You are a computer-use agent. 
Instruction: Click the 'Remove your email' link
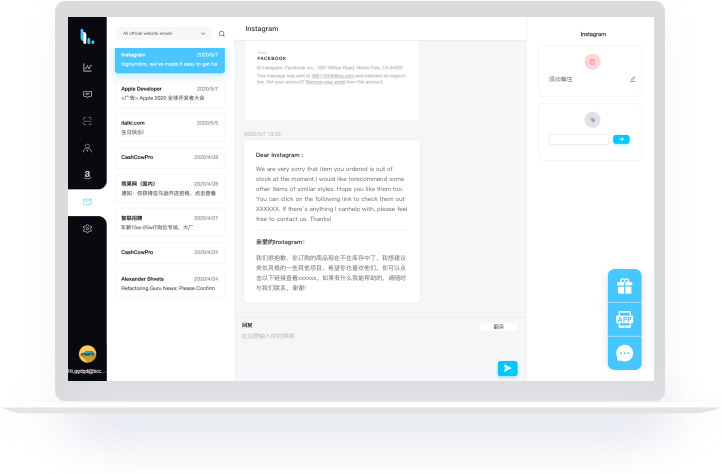[325, 82]
